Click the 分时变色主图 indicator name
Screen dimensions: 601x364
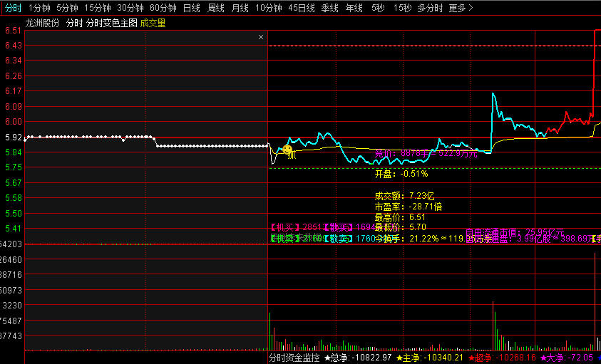tap(111, 23)
